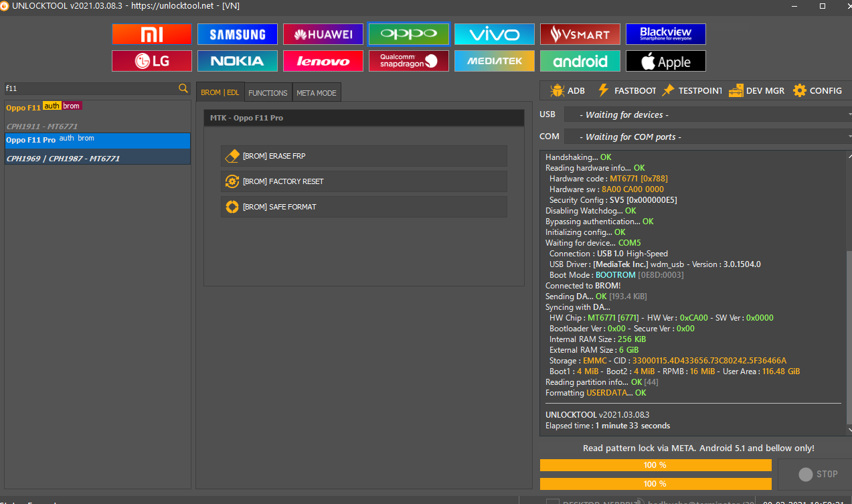
Task: Switch to the META MODE tab
Action: 317,92
